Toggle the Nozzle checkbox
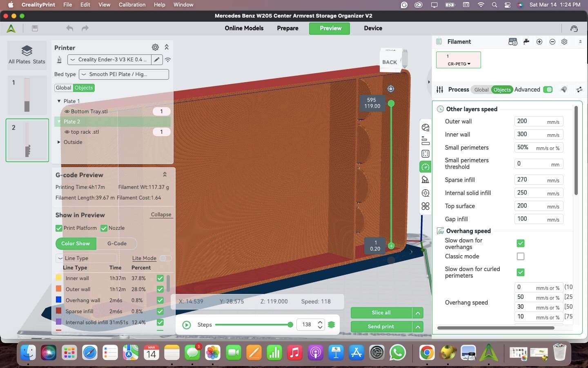The image size is (588, 368). point(104,228)
